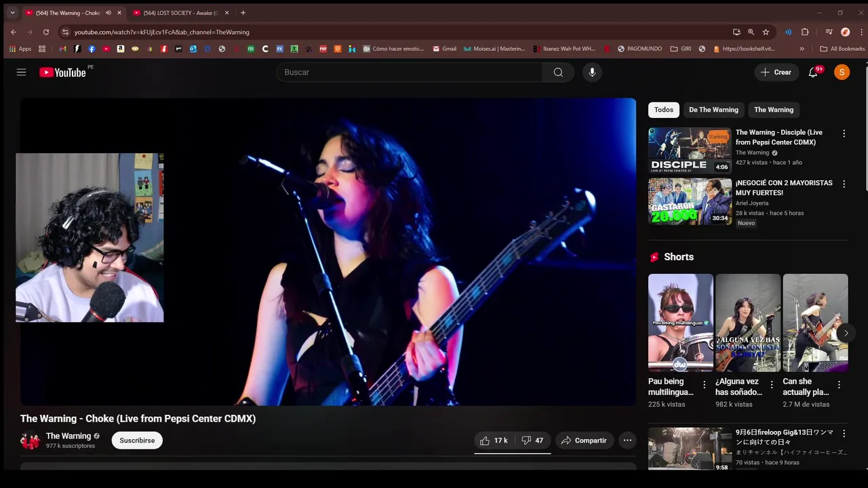868x488 pixels.
Task: Open the zoom magnifier in address bar
Action: 751,32
